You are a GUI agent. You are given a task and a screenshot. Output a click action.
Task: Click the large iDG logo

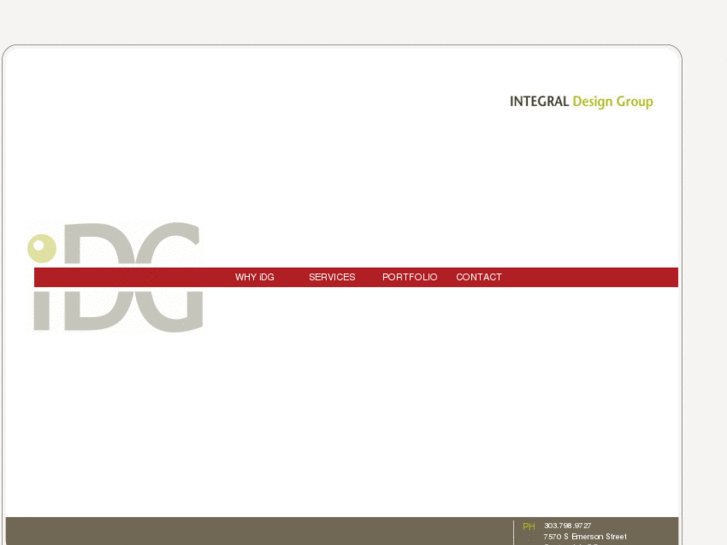pyautogui.click(x=115, y=277)
